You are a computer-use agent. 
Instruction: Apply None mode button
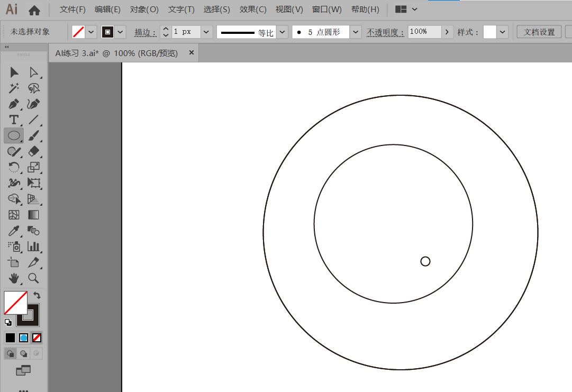coord(37,338)
